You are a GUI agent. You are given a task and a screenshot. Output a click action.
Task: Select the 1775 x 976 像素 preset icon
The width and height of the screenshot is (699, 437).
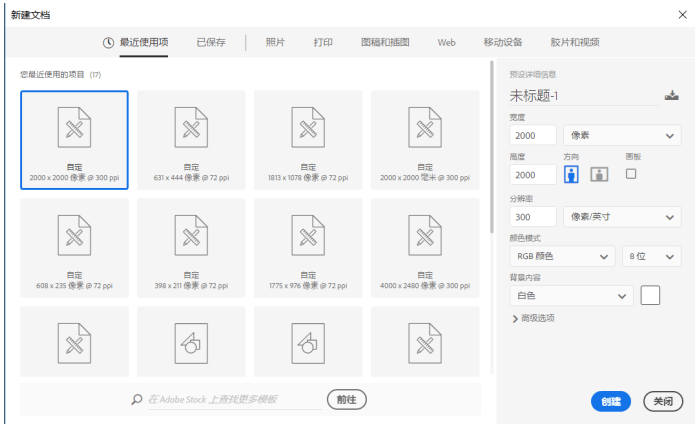308,235
